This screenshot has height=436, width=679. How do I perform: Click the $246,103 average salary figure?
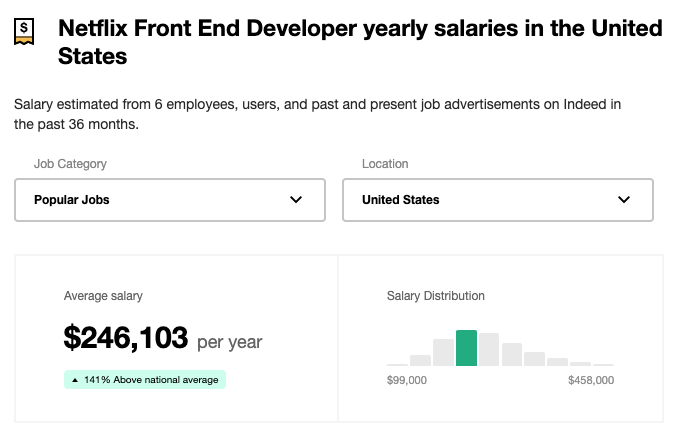(x=126, y=338)
